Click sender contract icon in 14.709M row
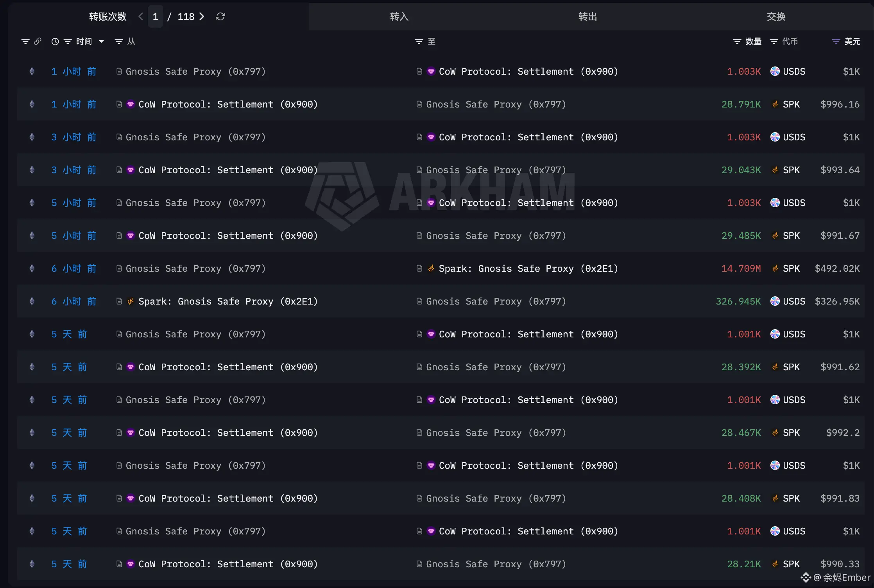The image size is (874, 588). pos(119,269)
